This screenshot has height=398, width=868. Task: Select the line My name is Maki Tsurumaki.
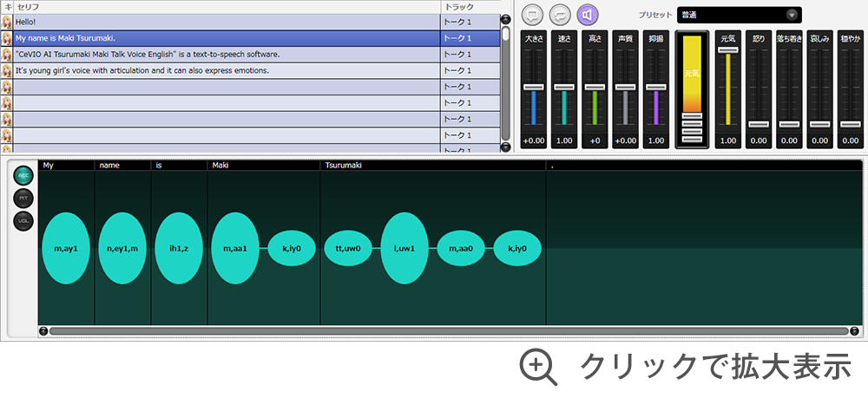pyautogui.click(x=227, y=38)
